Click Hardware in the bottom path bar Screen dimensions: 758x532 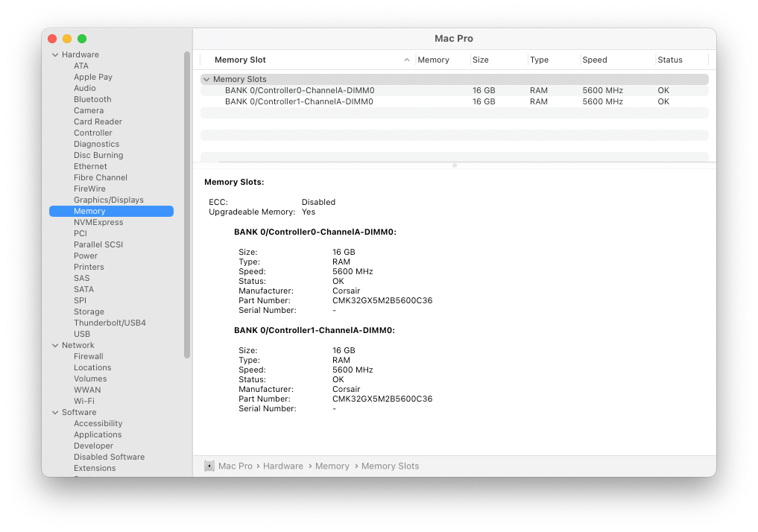[282, 466]
